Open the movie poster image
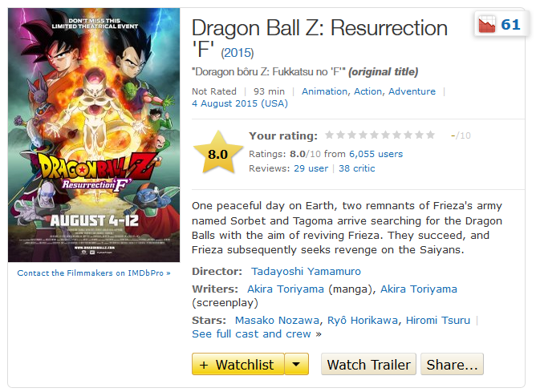The height and width of the screenshot is (392, 536). 94,135
